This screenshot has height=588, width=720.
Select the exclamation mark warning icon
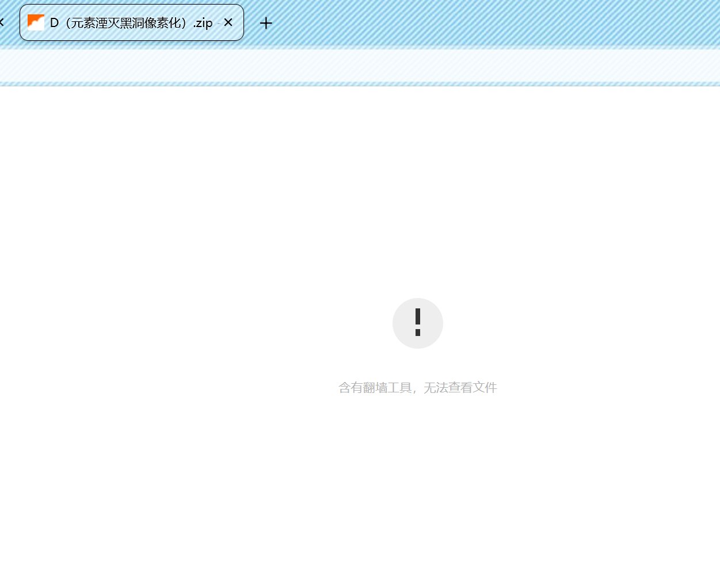[x=418, y=322]
